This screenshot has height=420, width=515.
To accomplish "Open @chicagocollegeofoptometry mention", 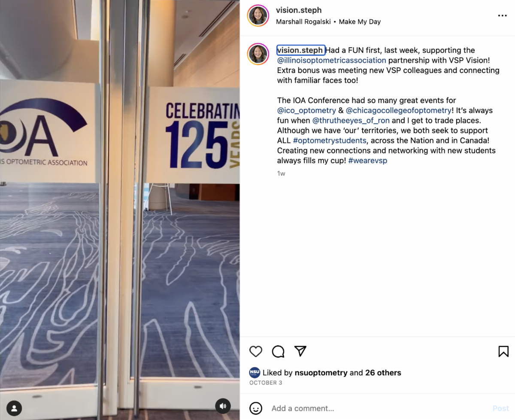I will [x=399, y=110].
